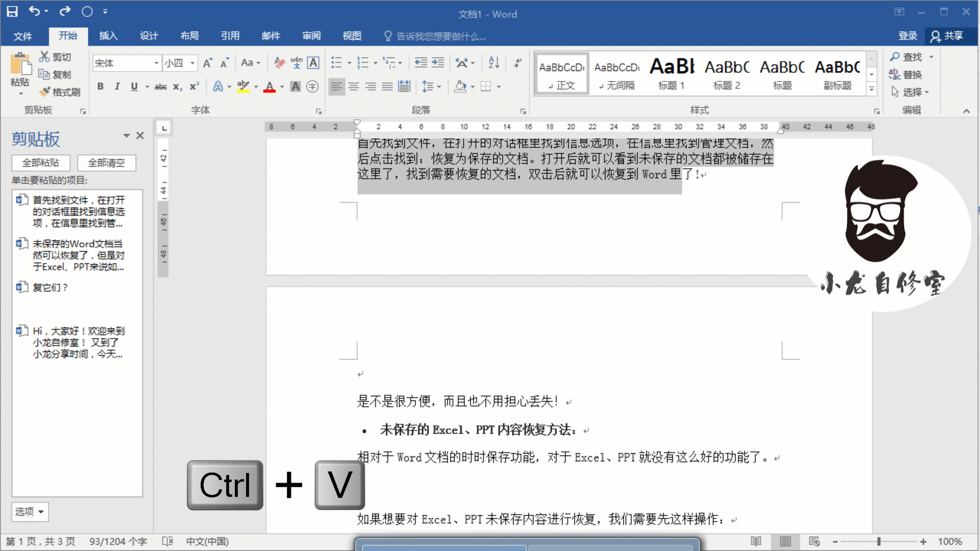Switch to the 布局 layout tab
Screen dimensions: 980x551
point(189,36)
